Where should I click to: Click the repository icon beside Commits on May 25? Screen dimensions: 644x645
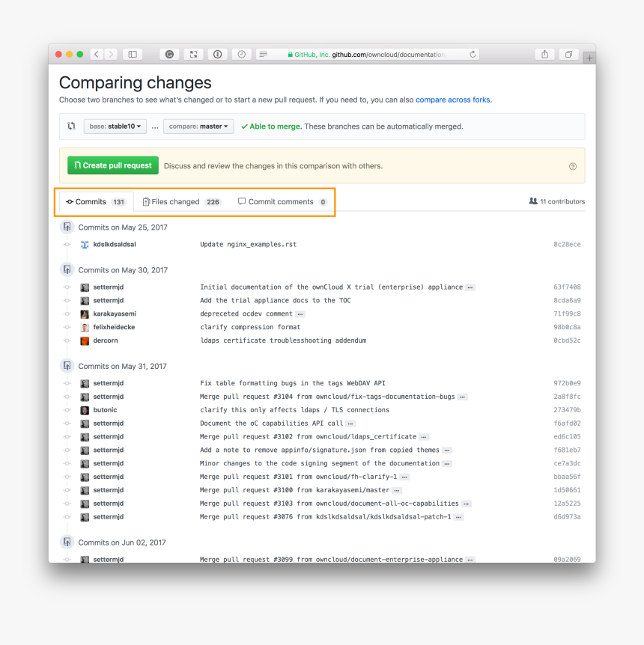point(67,226)
